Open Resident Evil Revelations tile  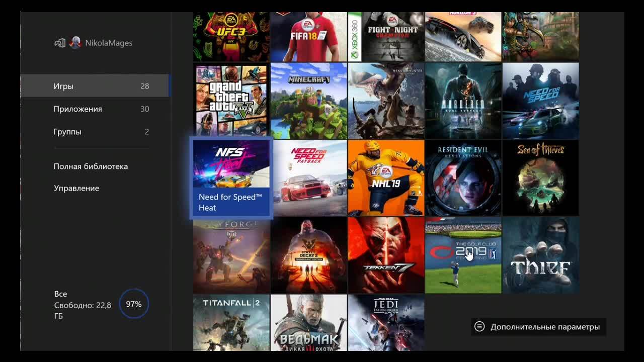[463, 178]
